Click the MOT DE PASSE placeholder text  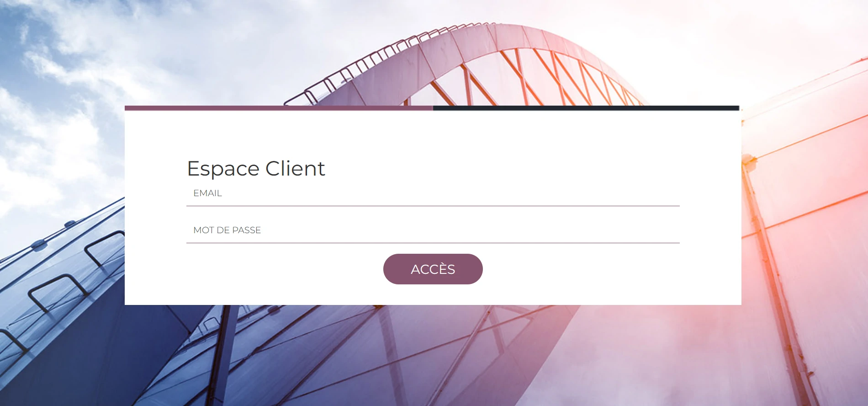click(x=227, y=230)
